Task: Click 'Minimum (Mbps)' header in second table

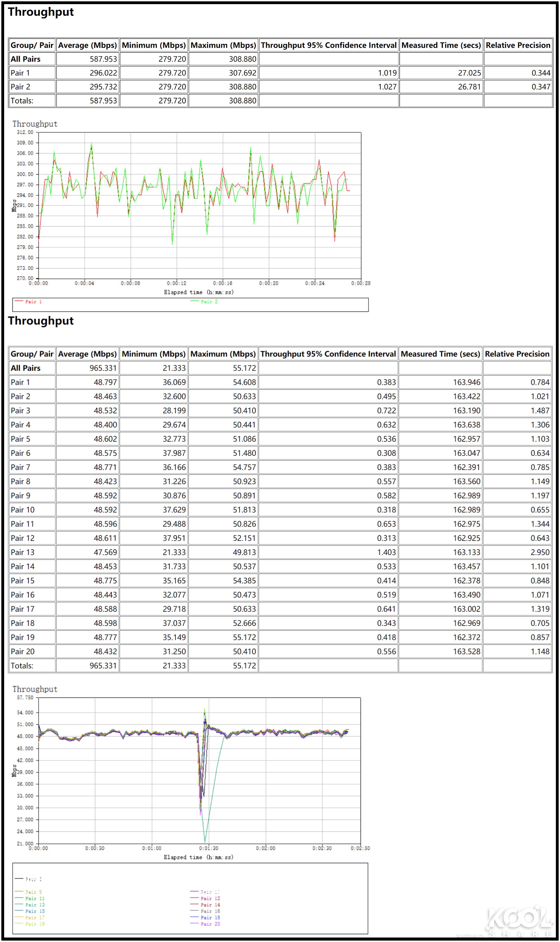Action: [153, 354]
